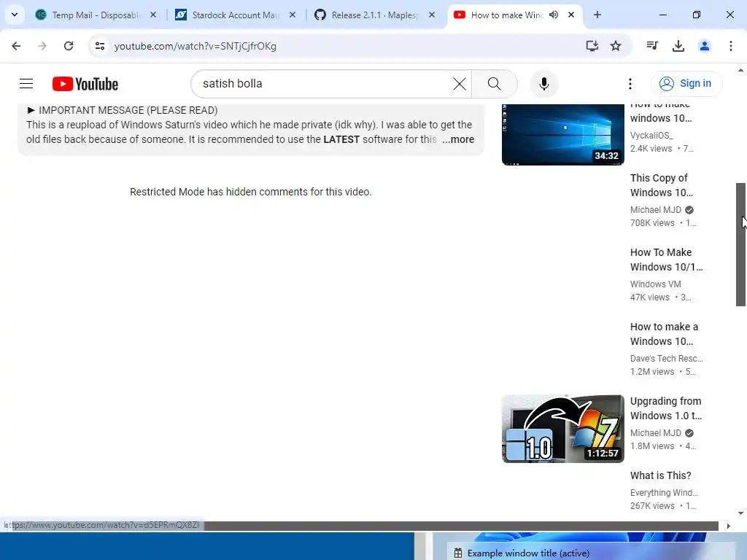Switch to the Temp Mail tab
Screen dimensions: 747x560
pyautogui.click(x=96, y=15)
